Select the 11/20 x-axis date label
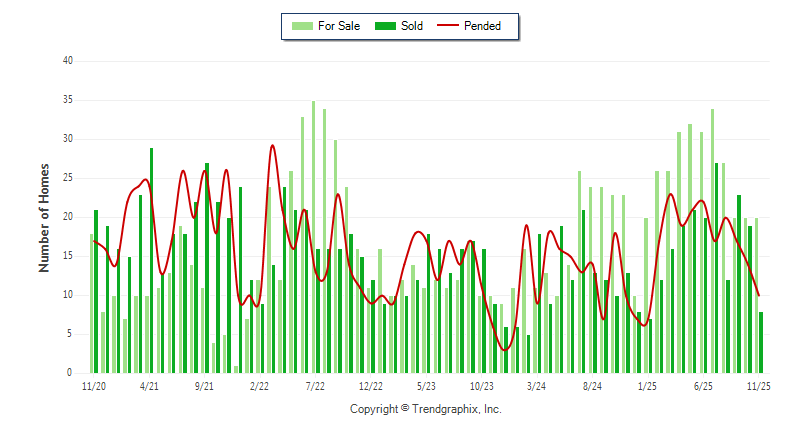 (92, 385)
